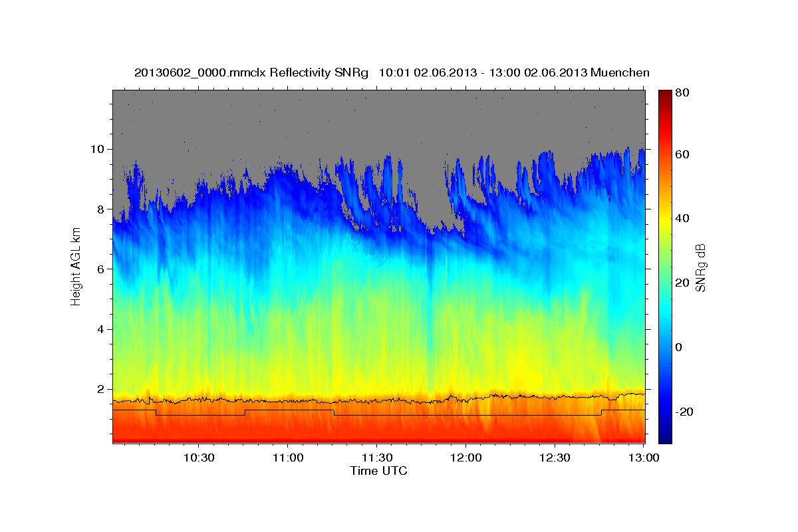This screenshot has height=532, width=798.
Task: Click the height axis value 4
Action: tap(102, 329)
